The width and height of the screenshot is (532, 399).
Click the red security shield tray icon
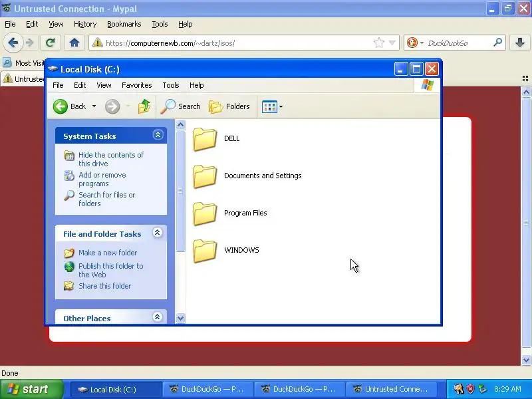(x=471, y=389)
